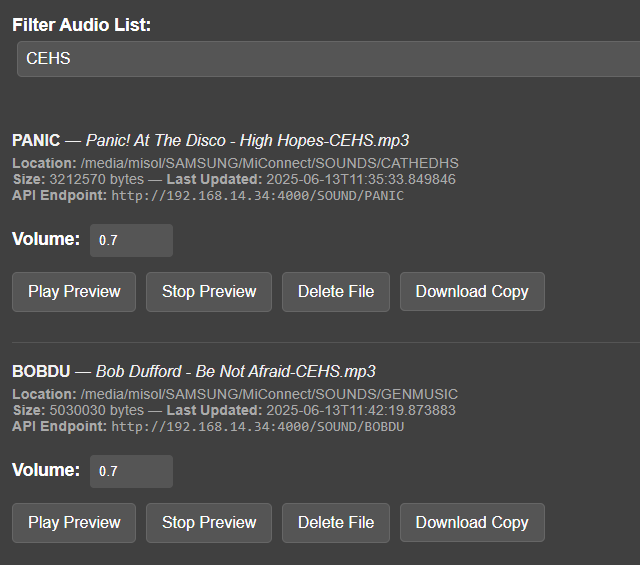Click the BOBDU Be Not Afraid title
The height and width of the screenshot is (565, 640).
[236, 371]
